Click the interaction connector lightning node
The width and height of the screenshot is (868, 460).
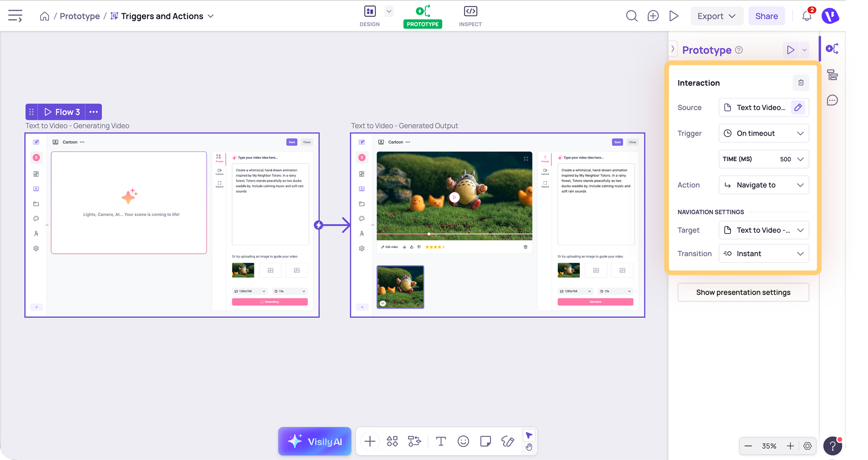point(318,225)
